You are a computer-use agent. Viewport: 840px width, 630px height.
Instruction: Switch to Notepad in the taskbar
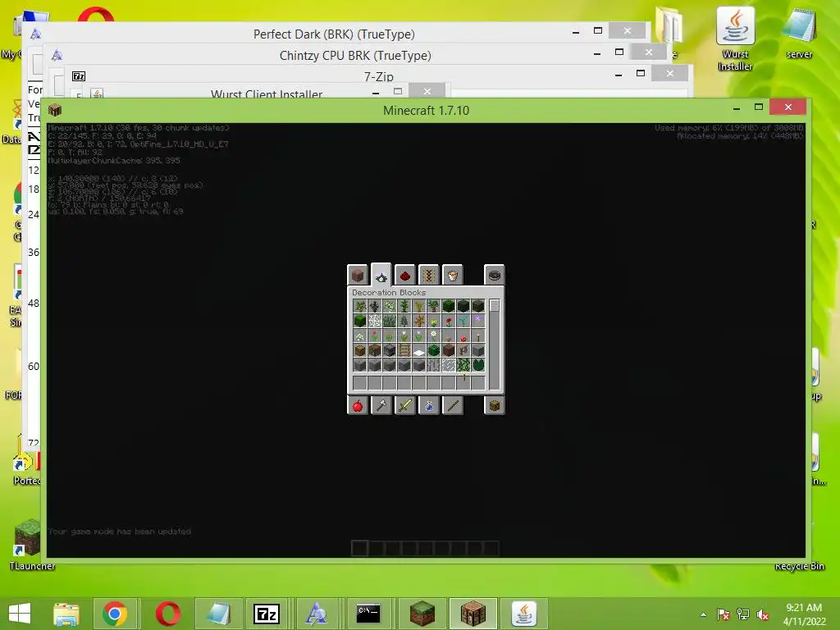click(x=217, y=614)
